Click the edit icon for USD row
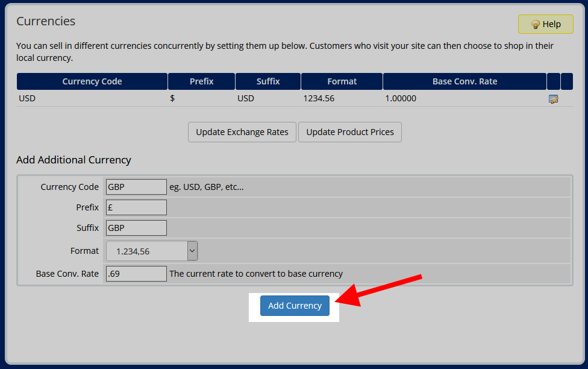The image size is (588, 369). [553, 99]
